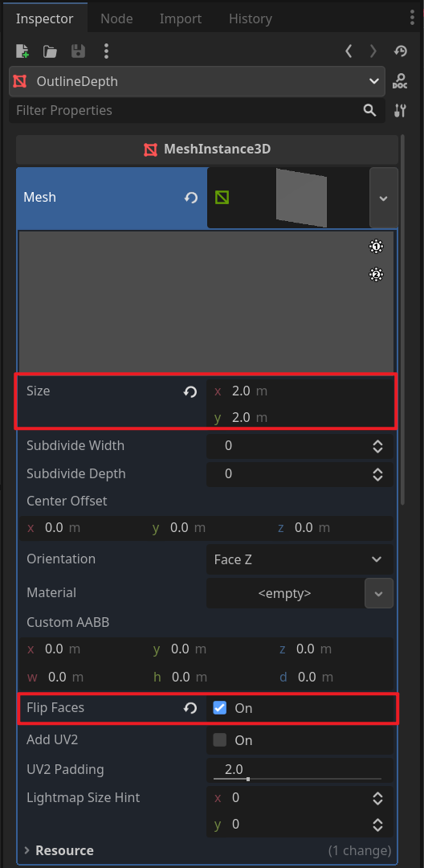
Task: Load an existing resource via the folder icon
Action: 51,51
